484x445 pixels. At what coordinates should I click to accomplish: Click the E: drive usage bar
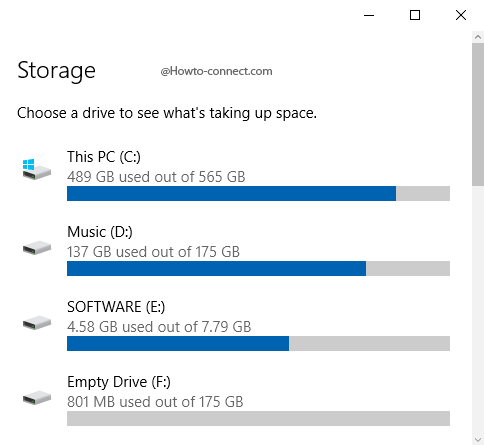pyautogui.click(x=258, y=343)
